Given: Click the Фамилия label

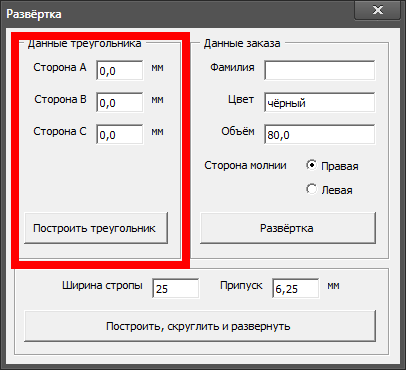Looking at the screenshot, I should [232, 67].
